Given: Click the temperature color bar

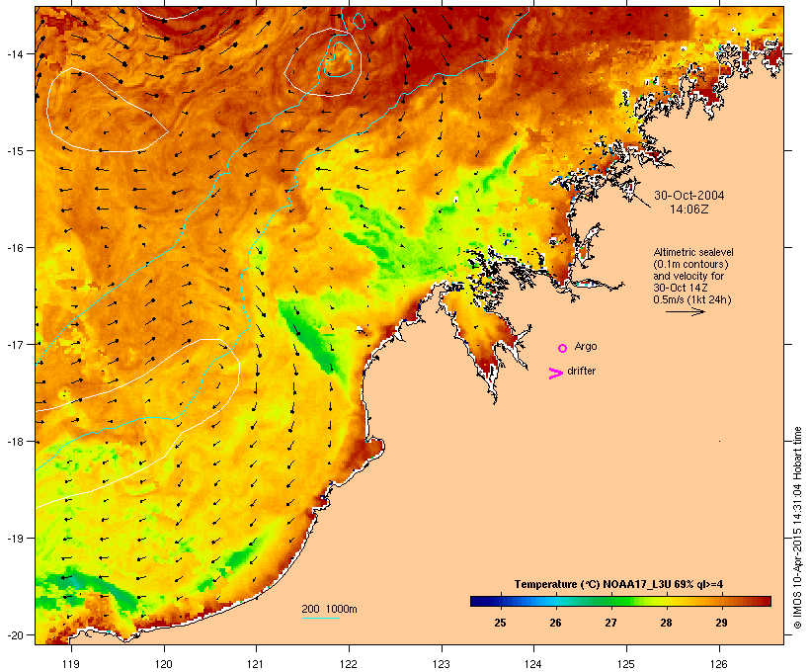Looking at the screenshot, I should click(620, 601).
